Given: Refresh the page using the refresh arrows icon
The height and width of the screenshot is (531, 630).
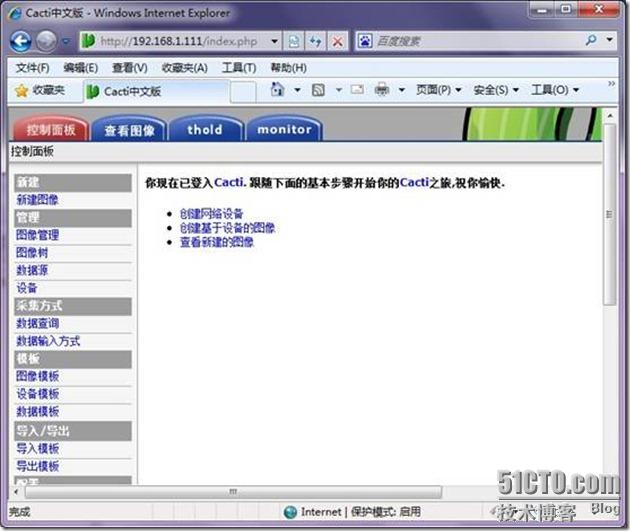Looking at the screenshot, I should pos(315,41).
